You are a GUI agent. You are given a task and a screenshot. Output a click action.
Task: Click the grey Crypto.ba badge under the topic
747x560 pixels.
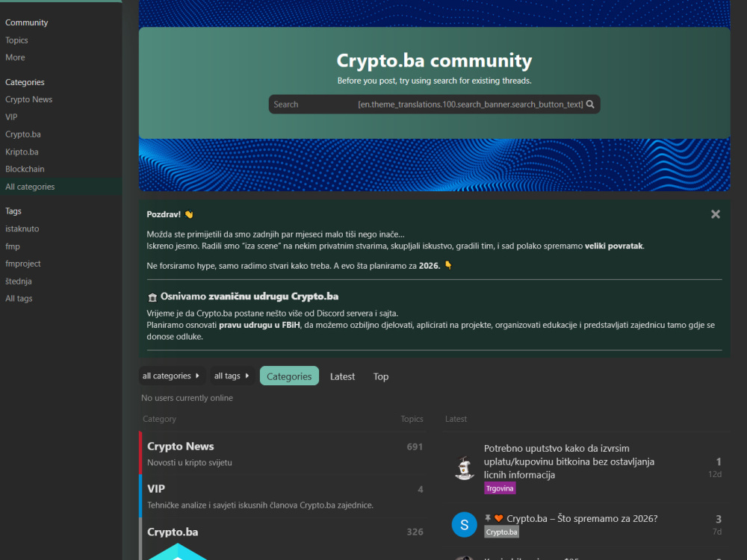502,532
